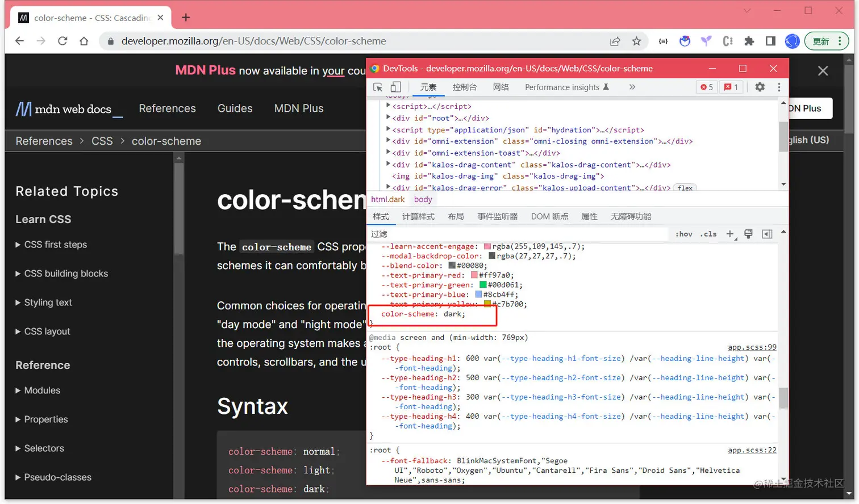Focus the 过滤 styles filter field
This screenshot has width=859, height=504.
[518, 234]
